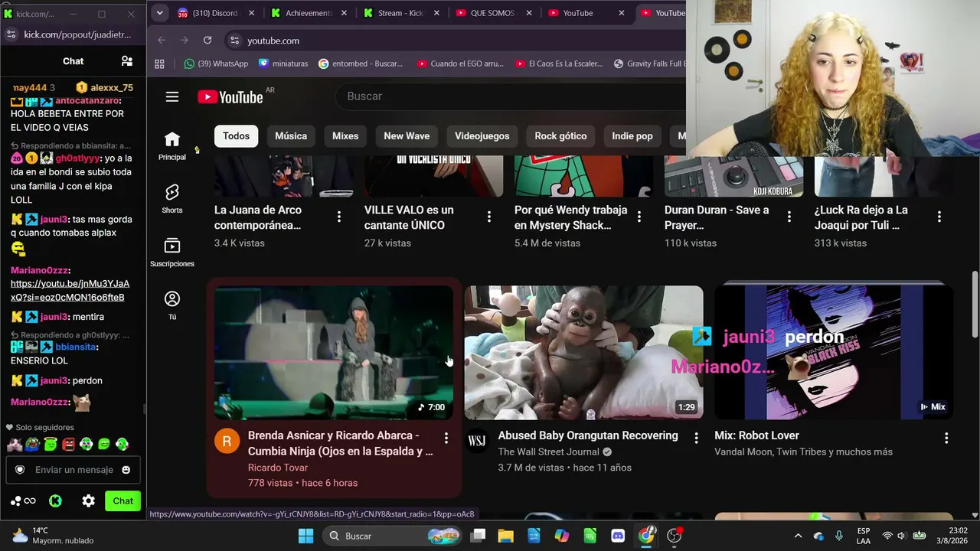This screenshot has width=980, height=551.
Task: Open the volume control in system tray
Action: 902,536
